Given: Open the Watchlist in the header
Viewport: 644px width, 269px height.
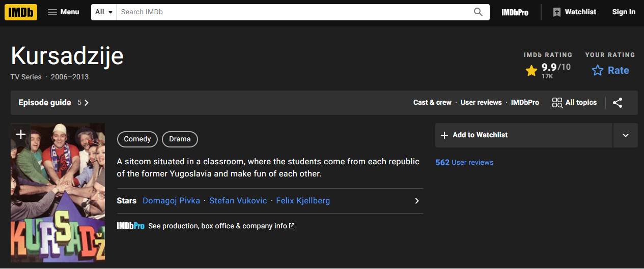Looking at the screenshot, I should [x=574, y=12].
